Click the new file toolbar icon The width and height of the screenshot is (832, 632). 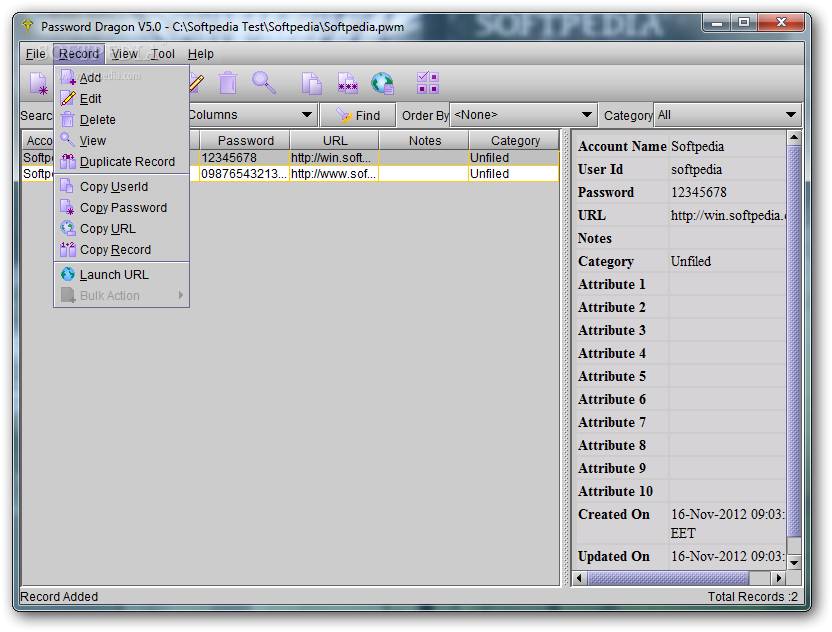click(39, 83)
